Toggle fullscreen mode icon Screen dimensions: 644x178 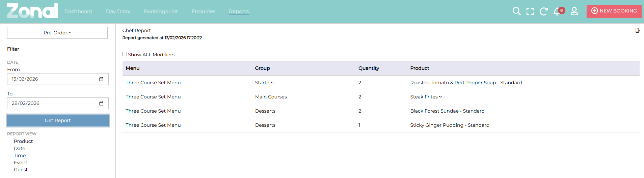[x=530, y=11]
